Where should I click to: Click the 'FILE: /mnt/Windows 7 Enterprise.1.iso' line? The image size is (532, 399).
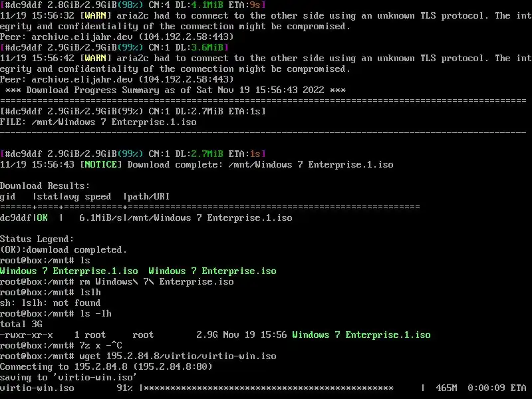pyautogui.click(x=98, y=122)
